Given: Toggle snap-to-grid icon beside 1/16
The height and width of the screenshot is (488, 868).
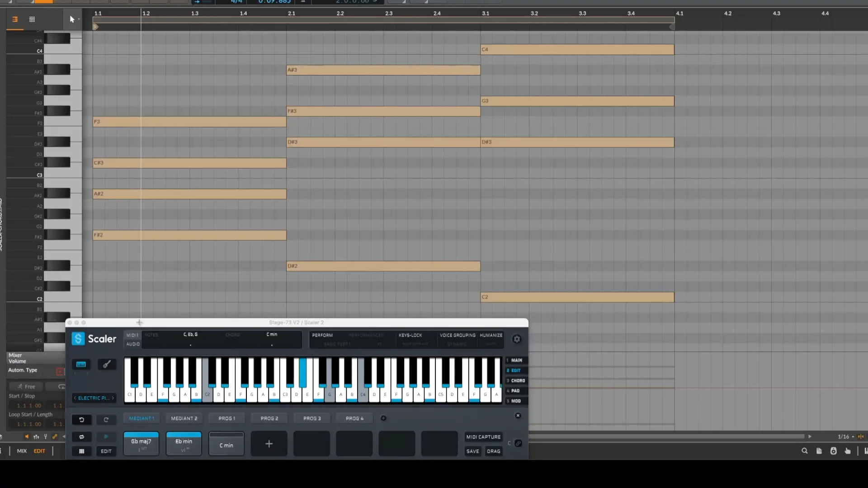Looking at the screenshot, I should pyautogui.click(x=861, y=436).
